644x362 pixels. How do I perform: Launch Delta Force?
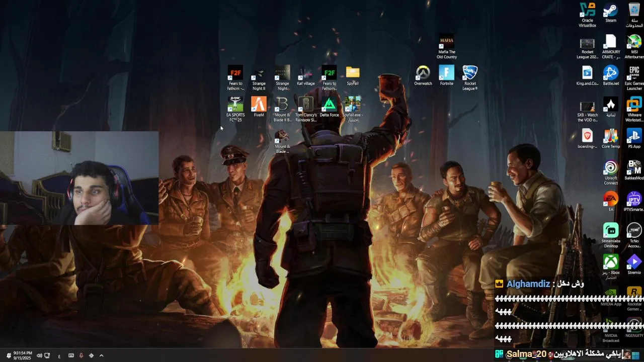tap(329, 108)
